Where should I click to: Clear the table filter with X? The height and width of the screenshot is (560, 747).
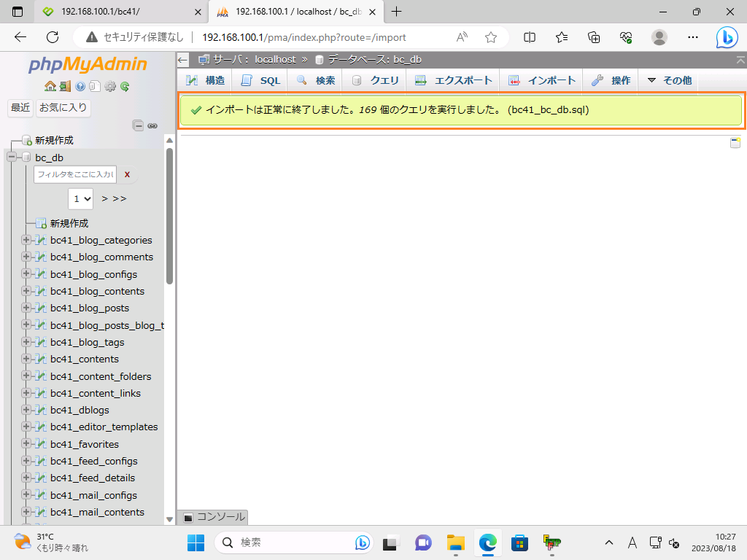(127, 174)
